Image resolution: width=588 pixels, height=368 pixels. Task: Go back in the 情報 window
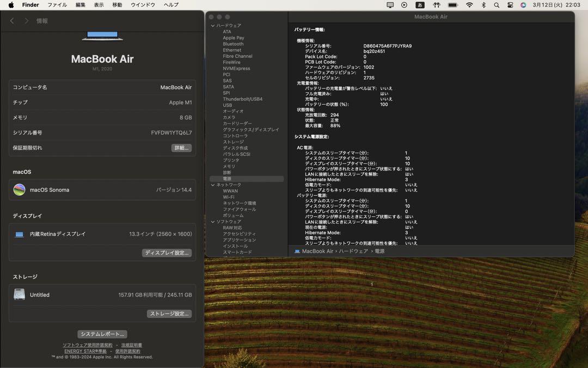click(12, 21)
